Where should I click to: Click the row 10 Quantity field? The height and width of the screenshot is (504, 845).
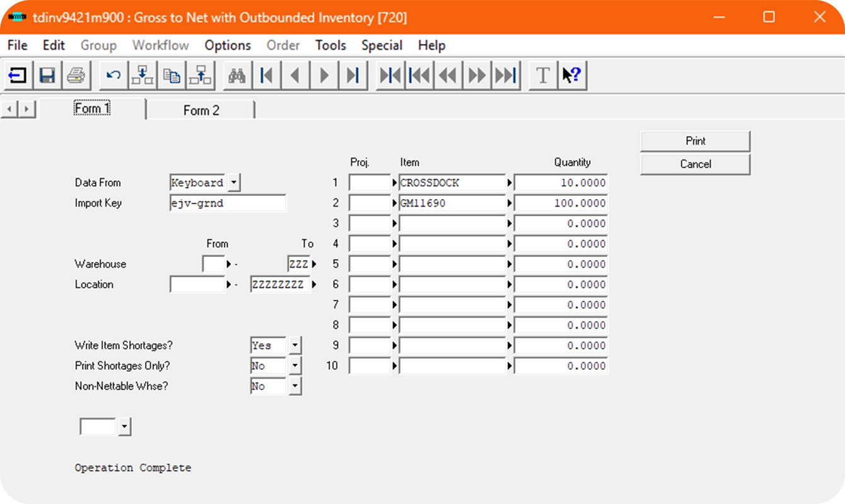[561, 365]
